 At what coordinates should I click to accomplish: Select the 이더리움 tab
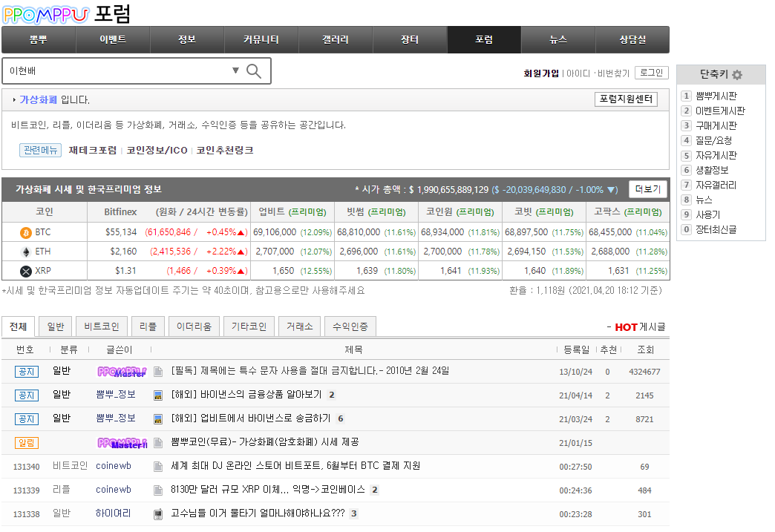[194, 326]
